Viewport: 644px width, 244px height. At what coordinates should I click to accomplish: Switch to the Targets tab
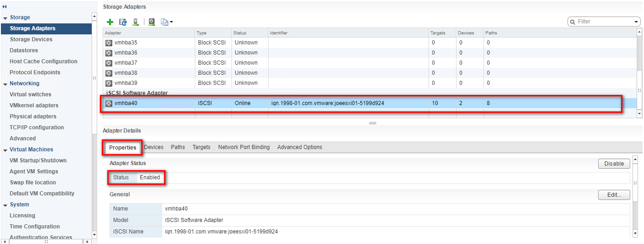201,147
